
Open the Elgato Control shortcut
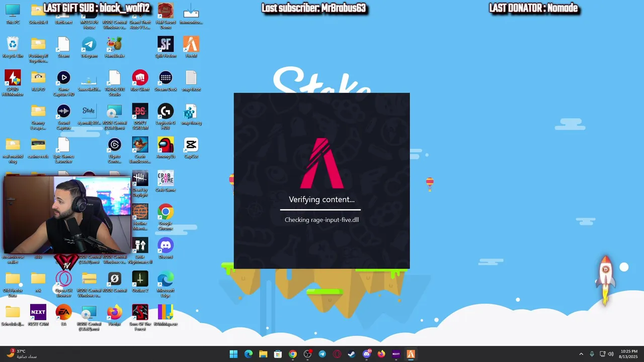pos(114,150)
